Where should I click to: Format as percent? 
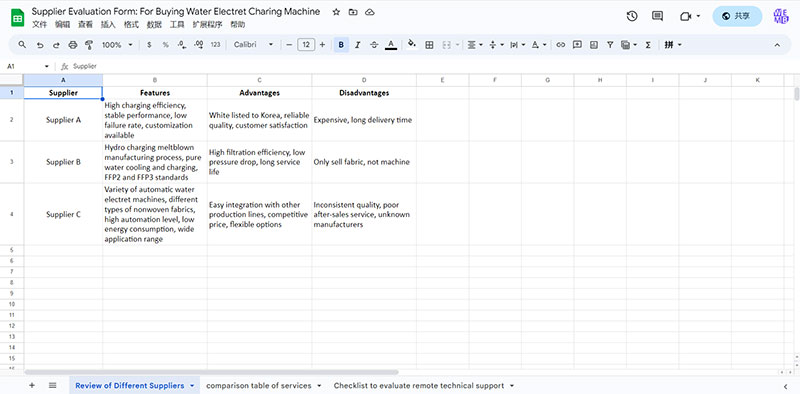165,45
